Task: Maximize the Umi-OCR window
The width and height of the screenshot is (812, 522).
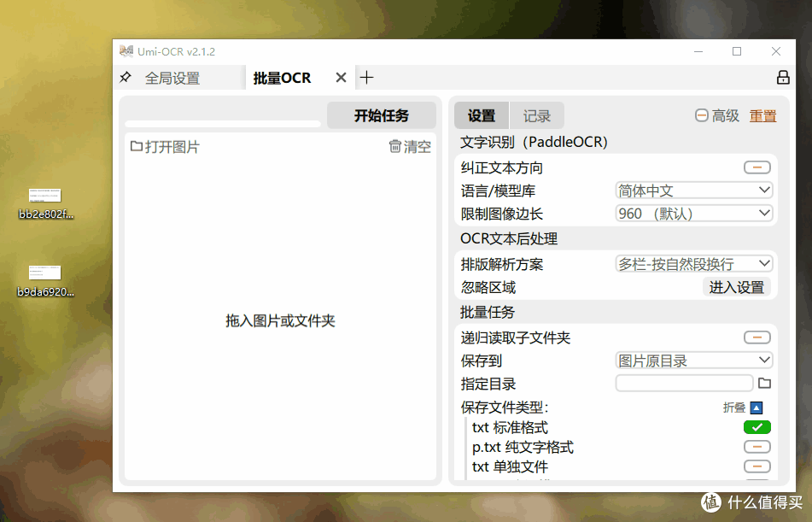Action: click(x=737, y=51)
